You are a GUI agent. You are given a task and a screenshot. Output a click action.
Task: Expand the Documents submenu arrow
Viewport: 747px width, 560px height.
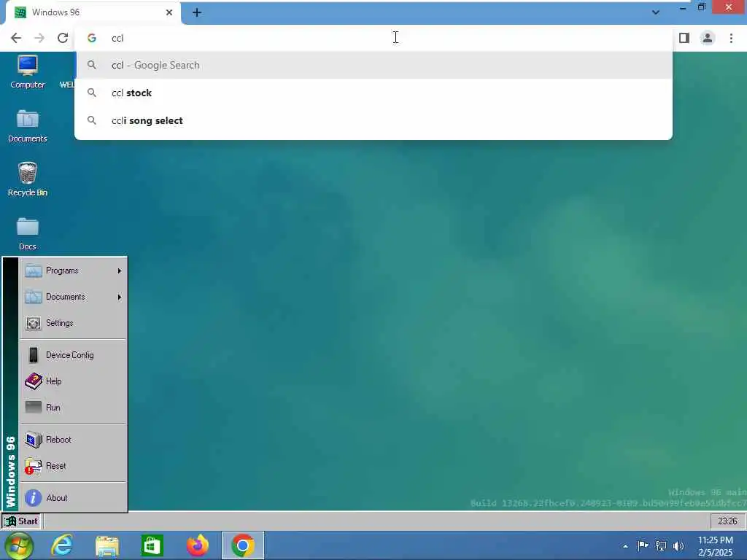tap(119, 297)
